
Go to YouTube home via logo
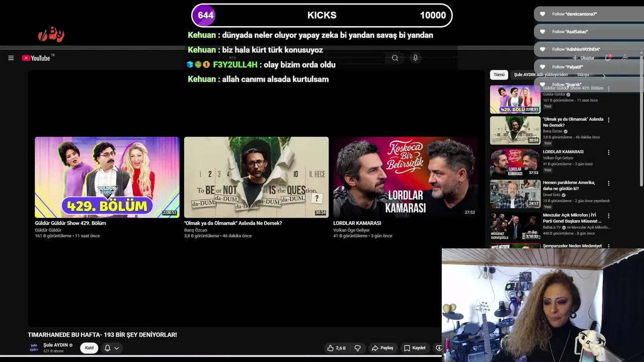(36, 58)
